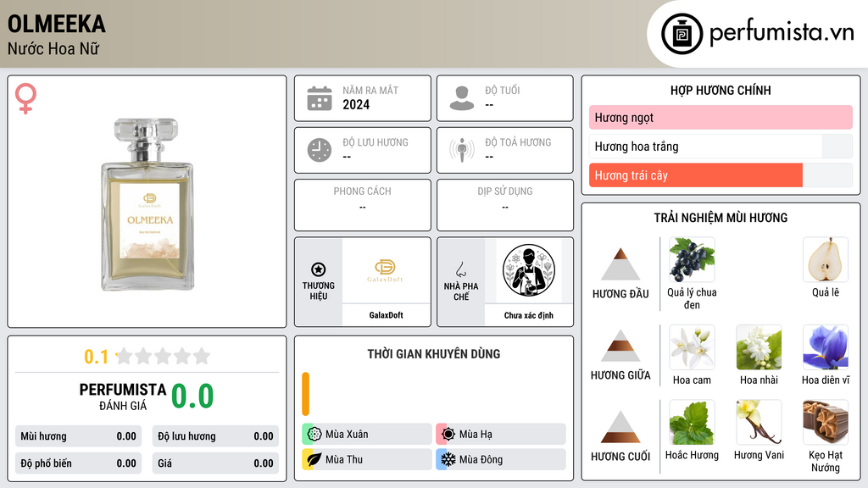868x488 pixels.
Task: Click the Giá 0.00 score cell
Action: click(215, 463)
